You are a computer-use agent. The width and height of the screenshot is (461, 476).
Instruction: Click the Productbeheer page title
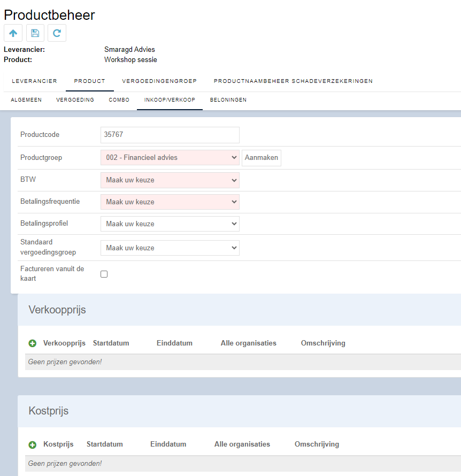[49, 15]
